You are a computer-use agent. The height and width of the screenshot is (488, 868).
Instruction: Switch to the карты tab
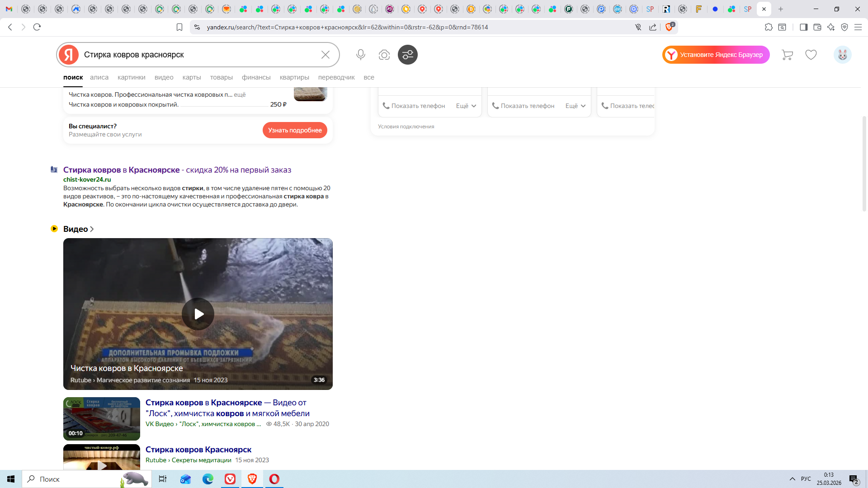click(x=192, y=77)
